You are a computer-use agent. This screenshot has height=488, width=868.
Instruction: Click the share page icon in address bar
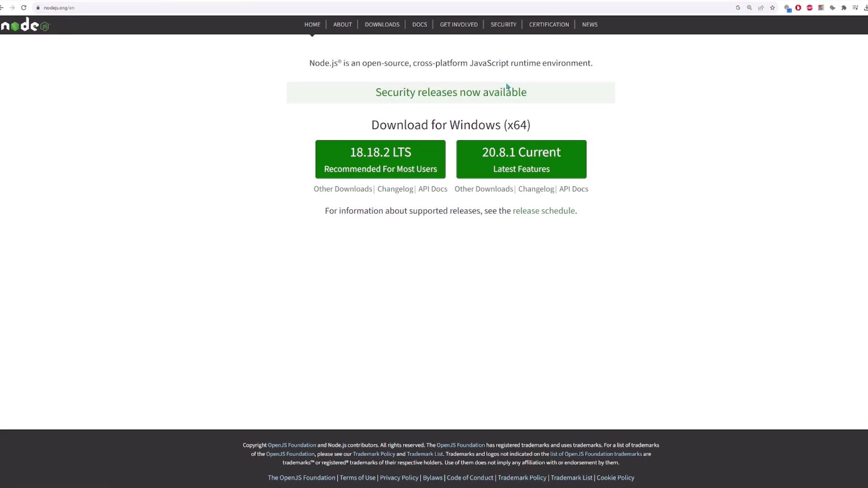click(761, 8)
